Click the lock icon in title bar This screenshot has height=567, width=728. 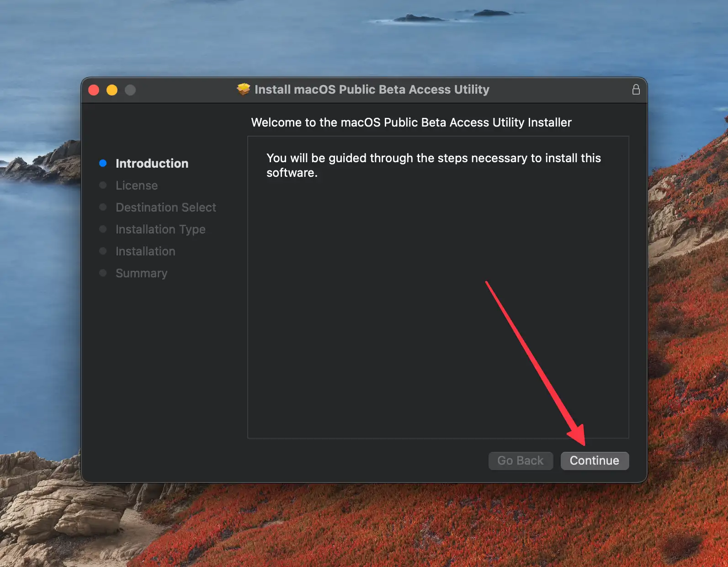click(x=636, y=89)
